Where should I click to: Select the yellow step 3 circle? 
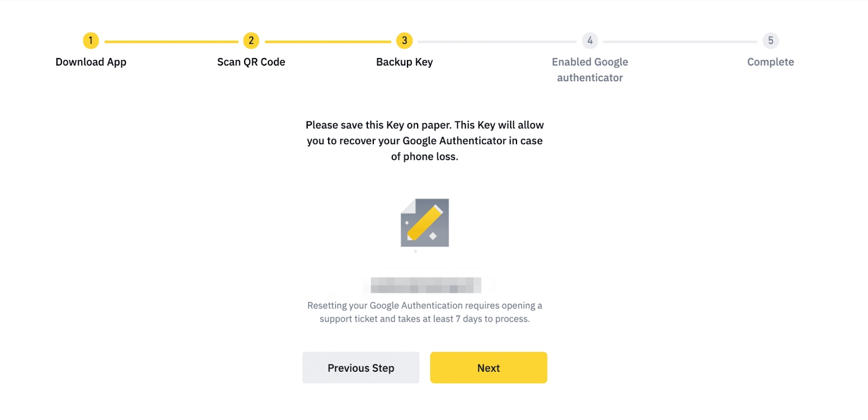[404, 41]
